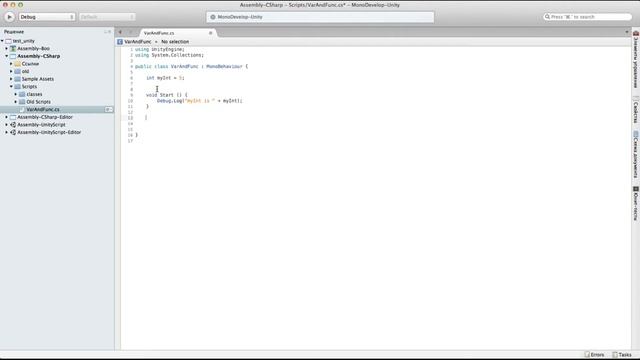Run the project with the play button
The width and height of the screenshot is (640, 360).
click(9, 17)
